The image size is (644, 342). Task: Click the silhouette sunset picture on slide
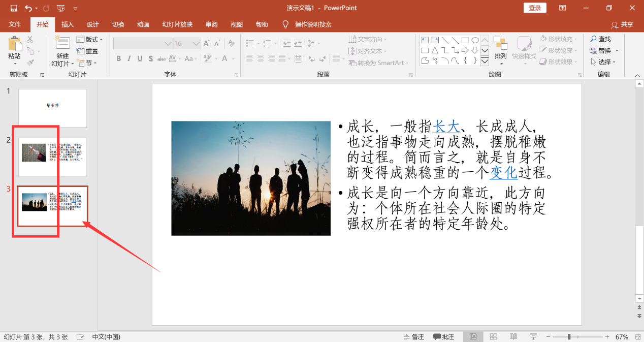251,178
